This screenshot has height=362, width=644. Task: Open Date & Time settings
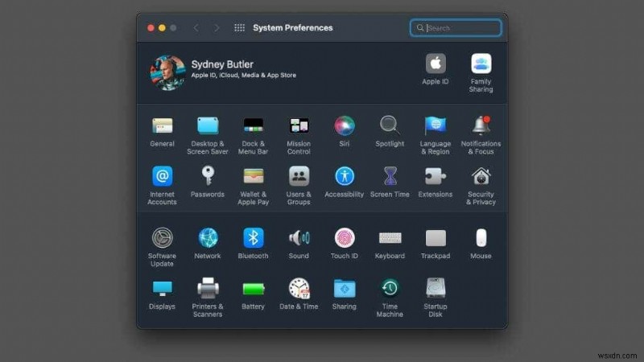(299, 289)
